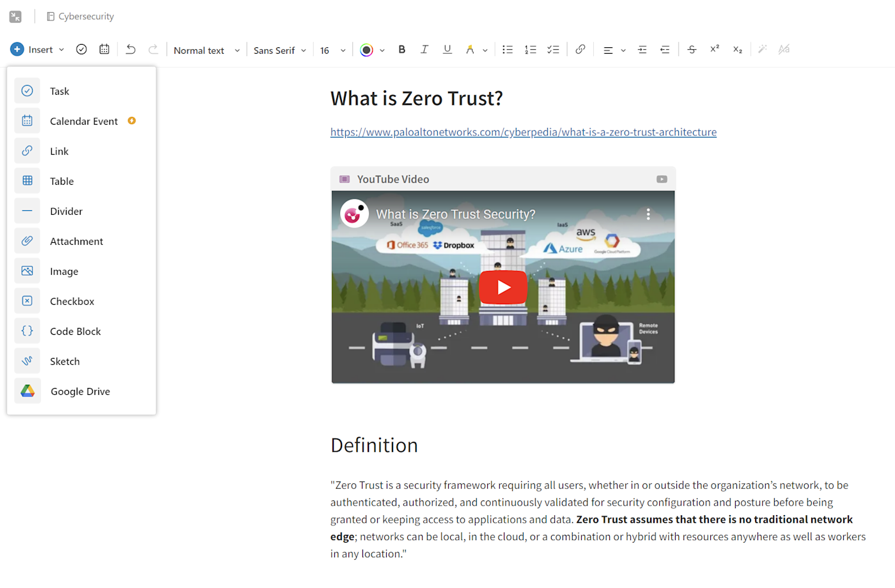The image size is (895, 588).
Task: Open the font size 16 dropdown
Action: click(332, 50)
